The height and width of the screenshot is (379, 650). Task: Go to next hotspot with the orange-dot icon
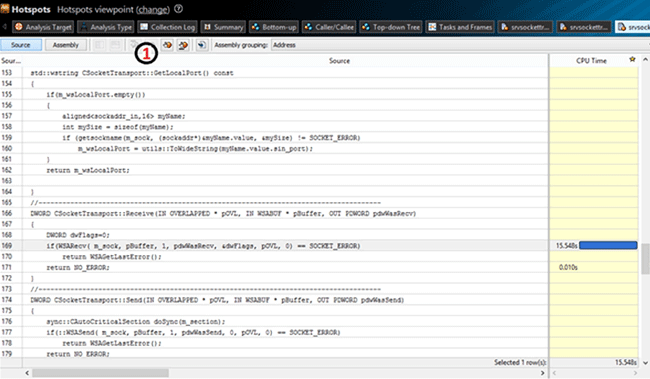tap(167, 45)
